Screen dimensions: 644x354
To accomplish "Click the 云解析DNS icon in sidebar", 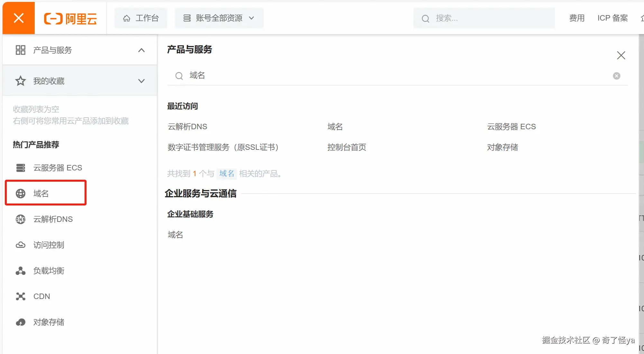I will (21, 219).
